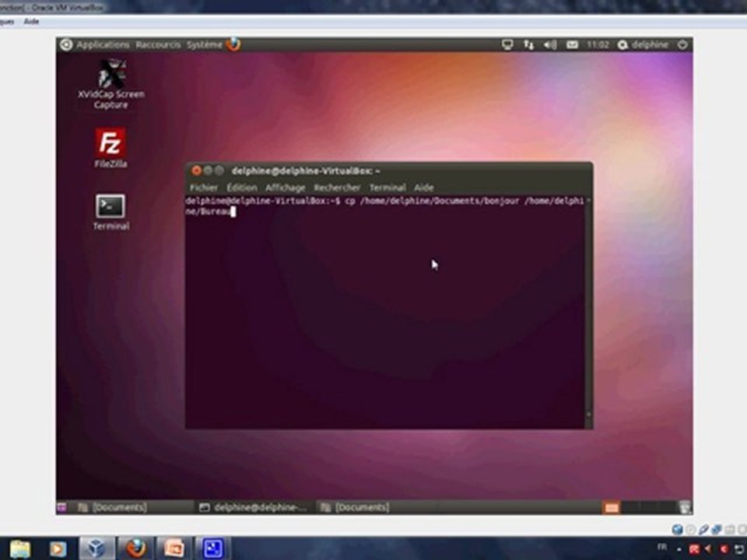Expand the Raccourcis menu
Screen dimensions: 747x560
pos(158,45)
